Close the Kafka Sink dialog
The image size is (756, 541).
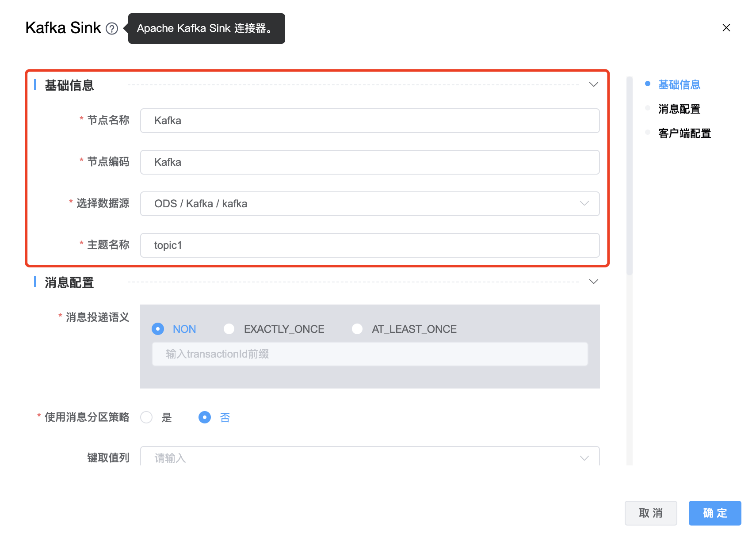click(726, 28)
